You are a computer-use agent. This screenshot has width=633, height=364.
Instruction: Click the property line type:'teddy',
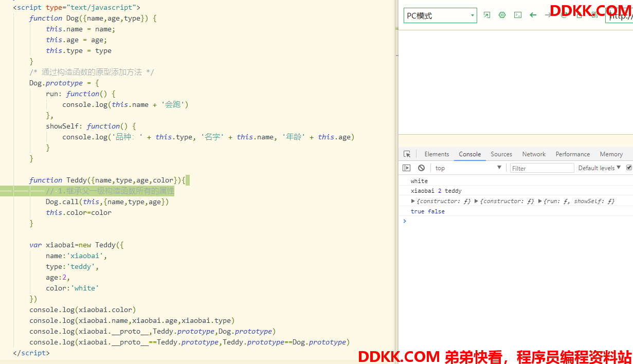tap(73, 266)
